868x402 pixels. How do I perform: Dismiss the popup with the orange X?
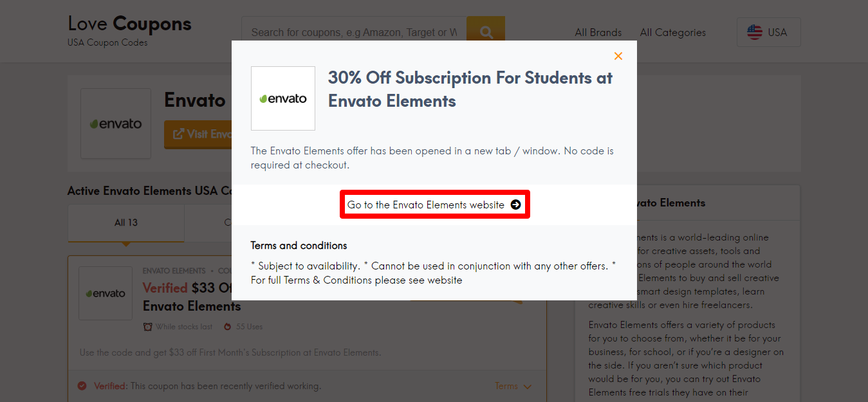point(618,56)
